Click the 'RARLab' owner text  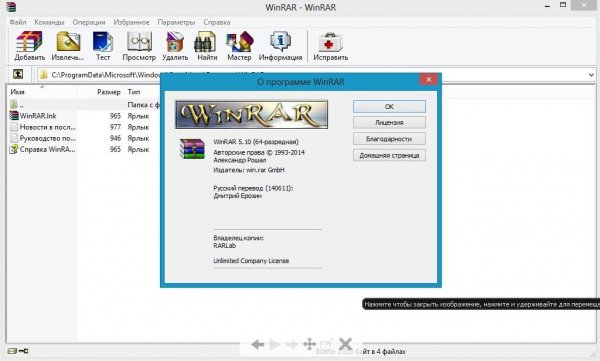pos(224,245)
